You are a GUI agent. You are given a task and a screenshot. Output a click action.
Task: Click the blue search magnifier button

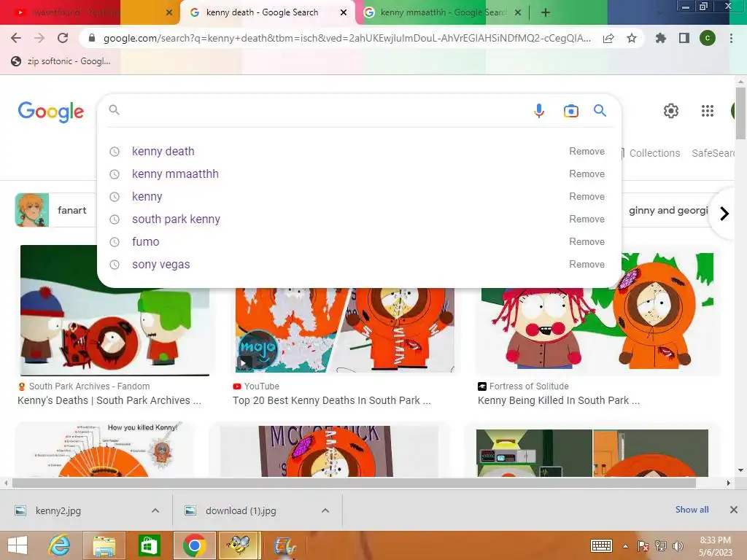pyautogui.click(x=600, y=111)
